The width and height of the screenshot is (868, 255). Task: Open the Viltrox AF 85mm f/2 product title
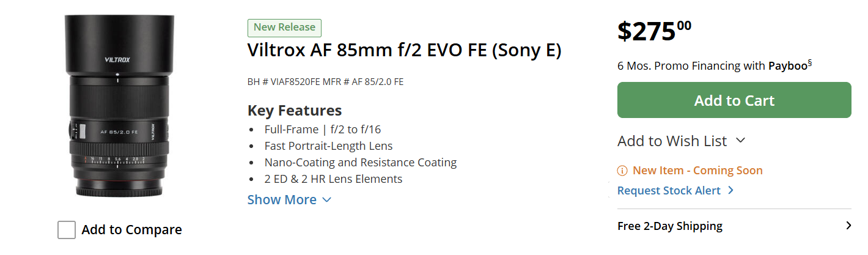pos(404,50)
